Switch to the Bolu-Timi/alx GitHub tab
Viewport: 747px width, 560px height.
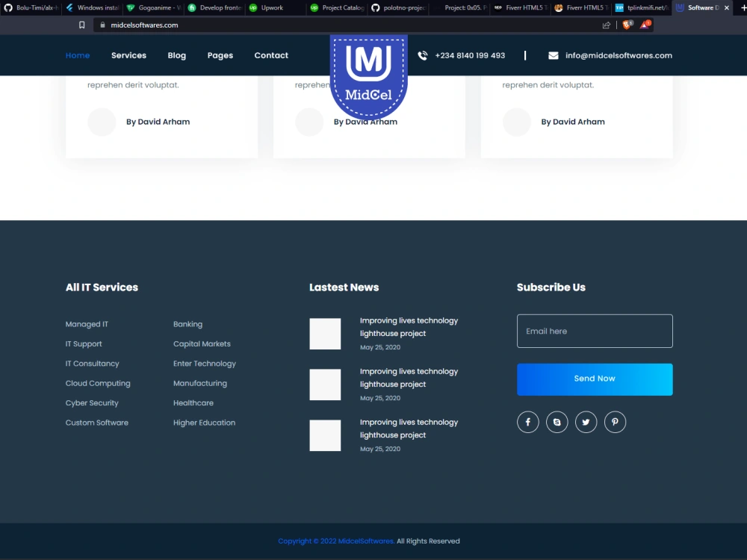31,7
